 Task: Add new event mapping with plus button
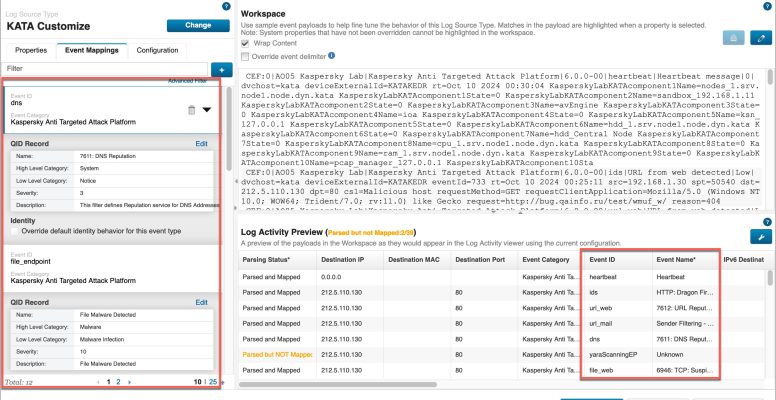point(221,70)
